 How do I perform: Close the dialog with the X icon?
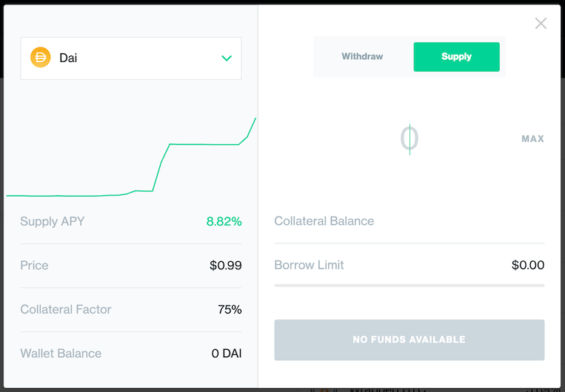pyautogui.click(x=541, y=24)
